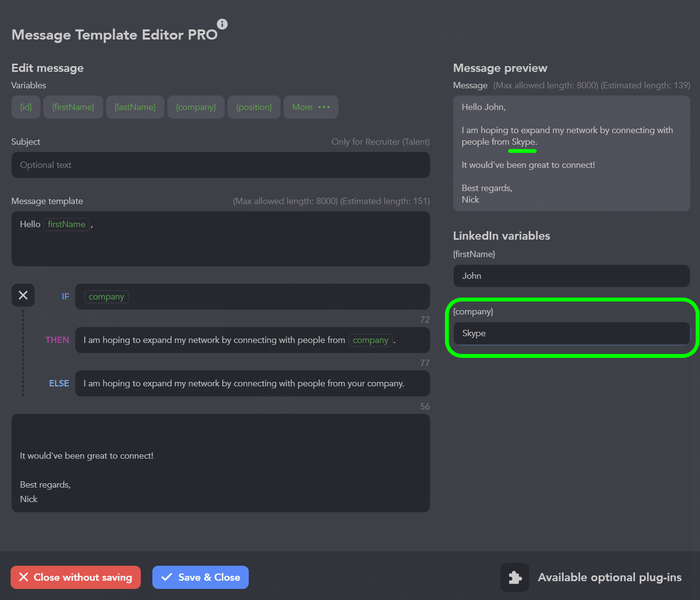Click the info icon beside Message Template Editor PRO
Screen dimensions: 700x600
click(x=222, y=24)
